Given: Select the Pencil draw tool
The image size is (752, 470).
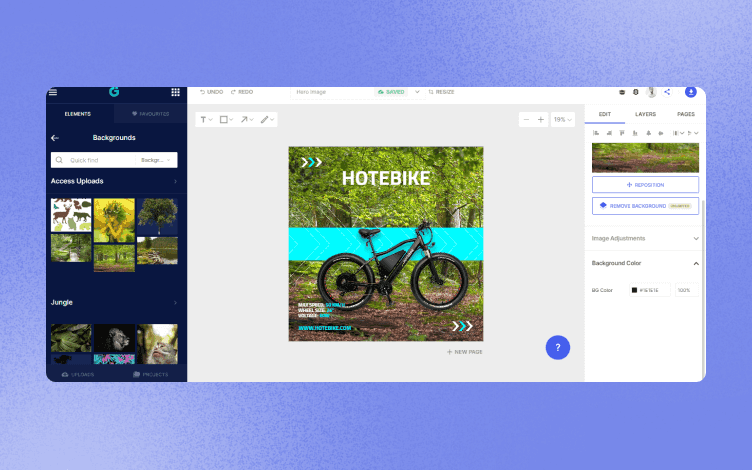Looking at the screenshot, I should point(264,119).
